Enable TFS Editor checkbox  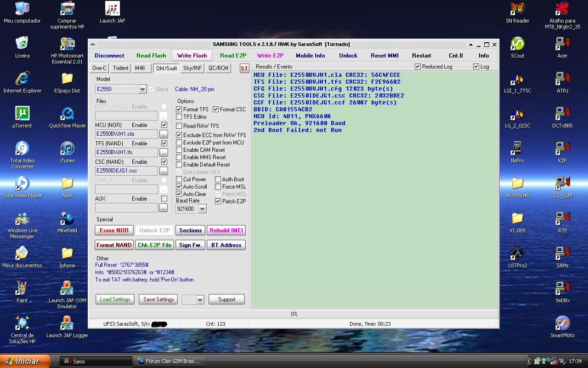[179, 117]
